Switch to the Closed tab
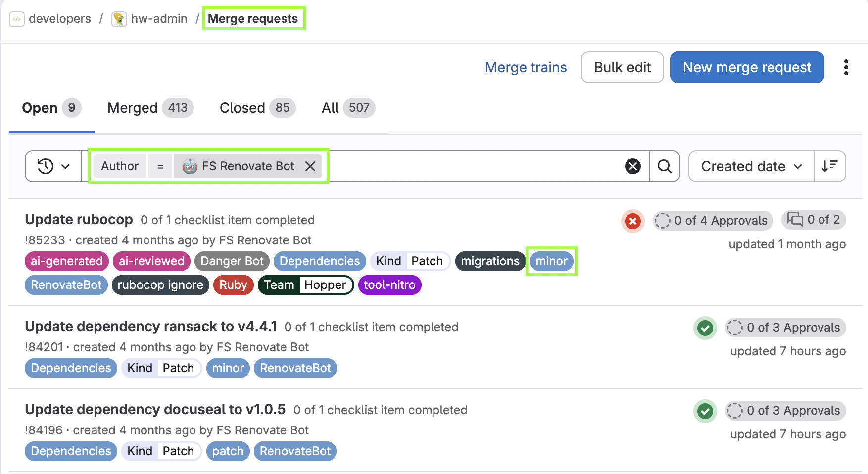 point(257,108)
